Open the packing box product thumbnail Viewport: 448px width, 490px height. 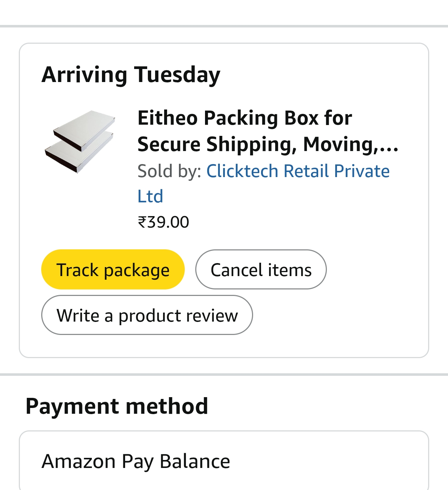click(80, 142)
